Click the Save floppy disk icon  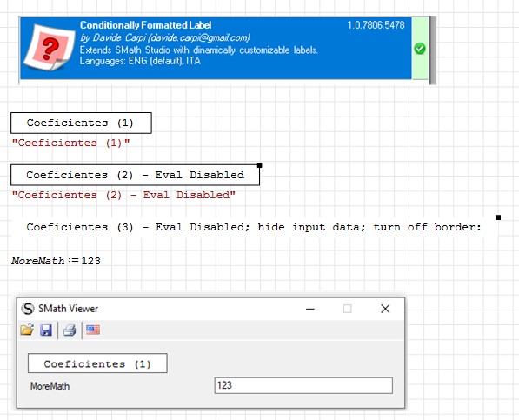[x=46, y=330]
